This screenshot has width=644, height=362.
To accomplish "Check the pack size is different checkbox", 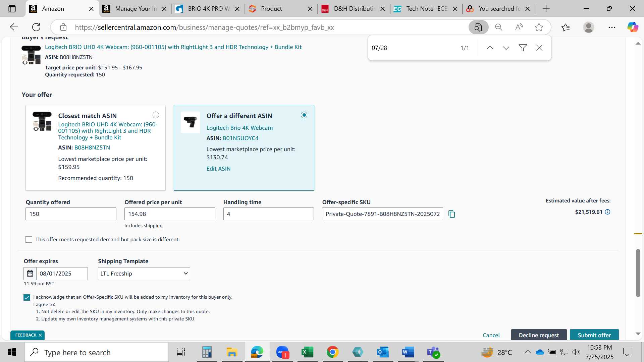I will pos(29,239).
